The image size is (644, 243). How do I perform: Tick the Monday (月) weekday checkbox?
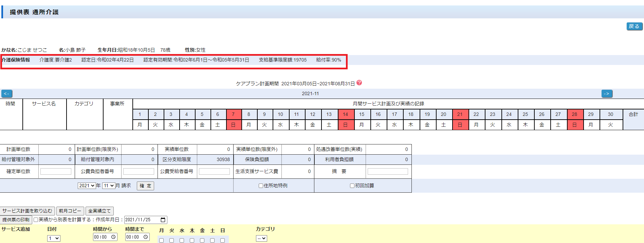[162, 240]
